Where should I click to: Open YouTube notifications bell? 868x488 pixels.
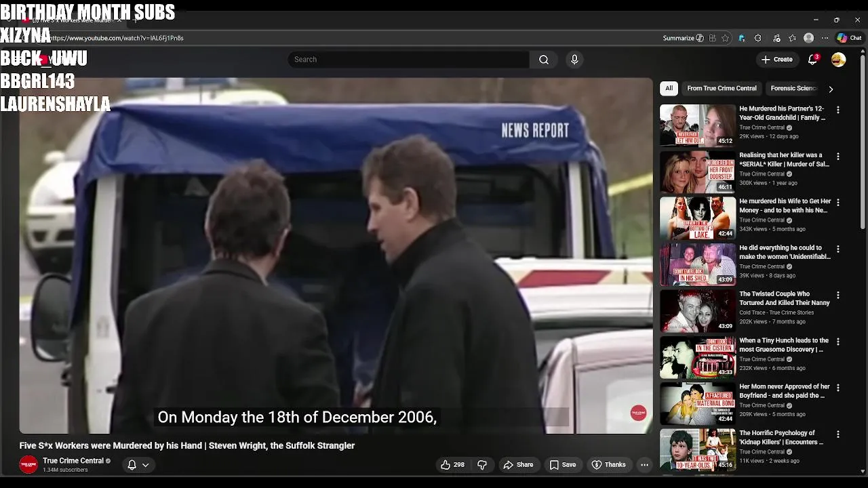point(812,60)
